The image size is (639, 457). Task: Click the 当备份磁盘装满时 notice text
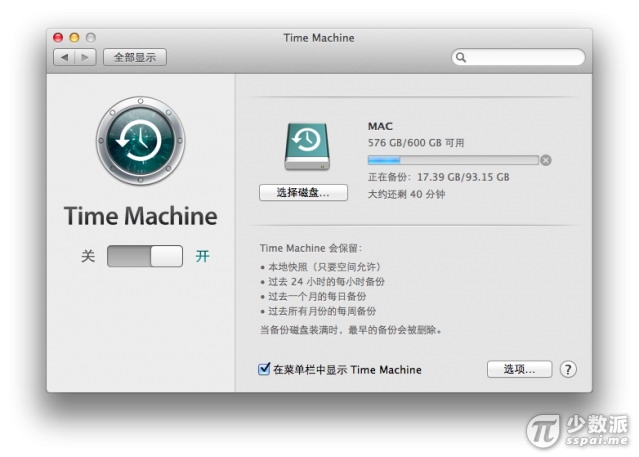[351, 329]
